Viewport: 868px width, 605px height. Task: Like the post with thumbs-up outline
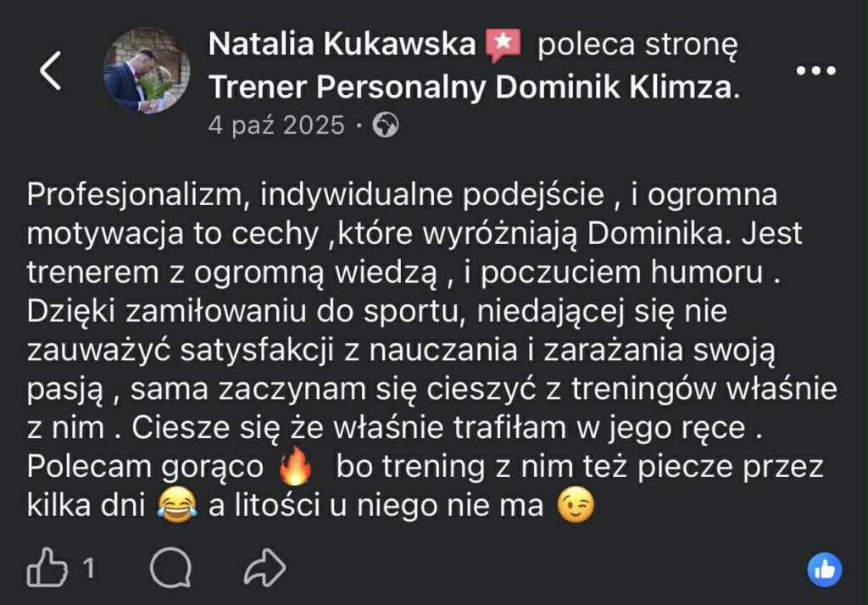pyautogui.click(x=47, y=568)
